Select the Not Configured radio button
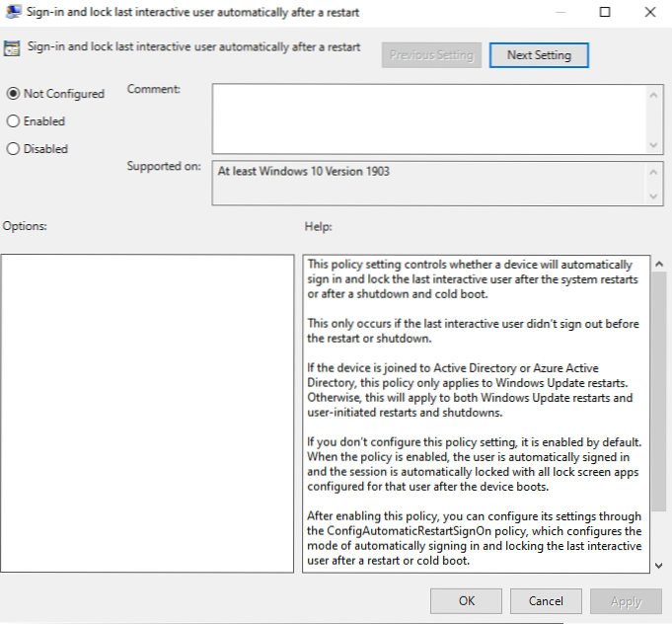672x624 pixels. pyautogui.click(x=13, y=94)
